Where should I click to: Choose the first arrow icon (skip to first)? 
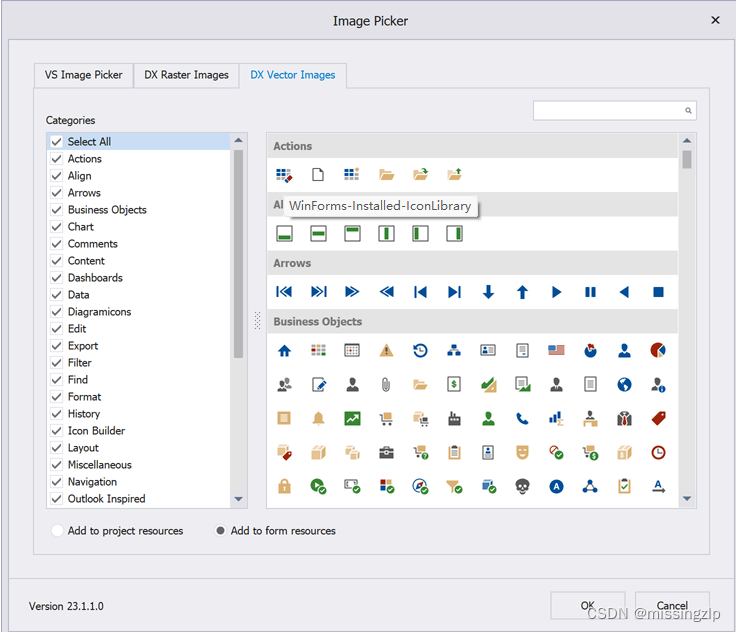coord(284,292)
